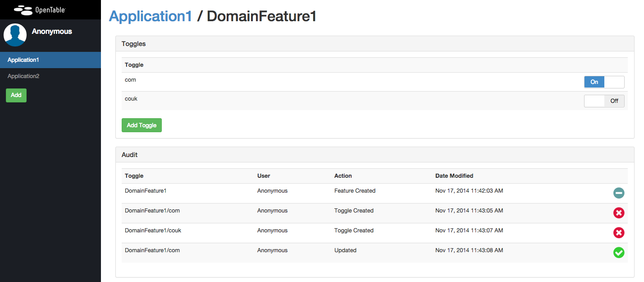
Task: Click the Add Toggle button
Action: click(x=142, y=125)
